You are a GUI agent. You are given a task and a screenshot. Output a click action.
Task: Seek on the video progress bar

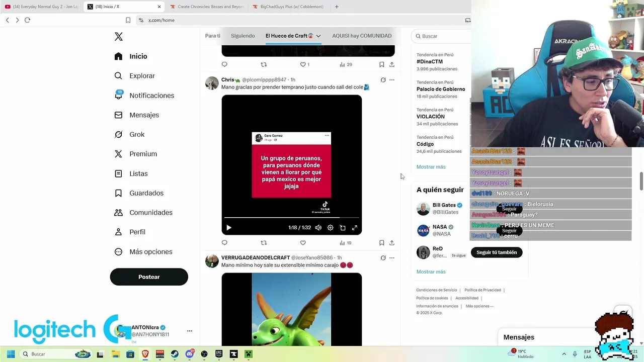point(292,218)
